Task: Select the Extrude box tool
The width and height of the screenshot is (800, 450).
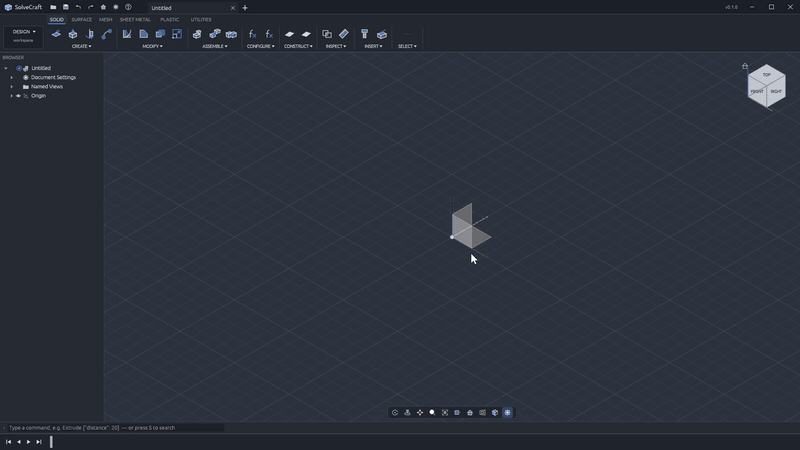Action: (x=73, y=34)
